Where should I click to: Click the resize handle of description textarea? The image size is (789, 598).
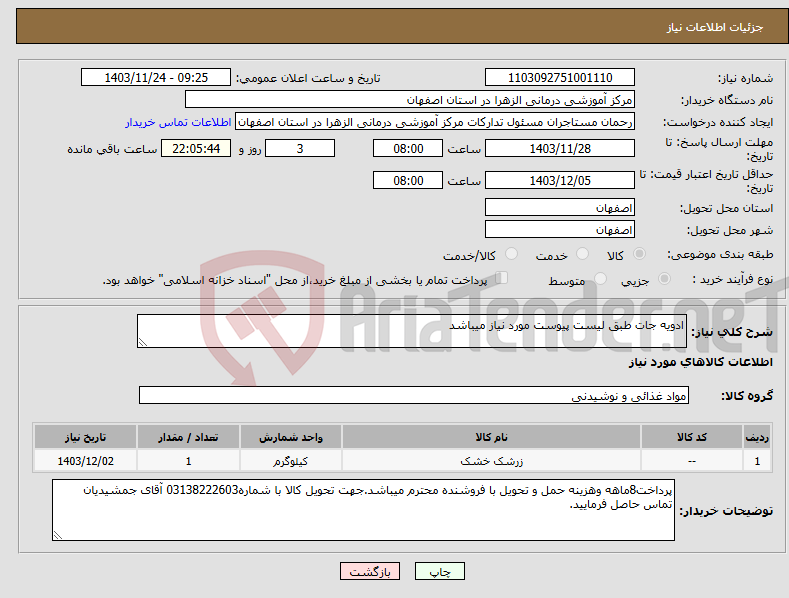click(x=142, y=342)
